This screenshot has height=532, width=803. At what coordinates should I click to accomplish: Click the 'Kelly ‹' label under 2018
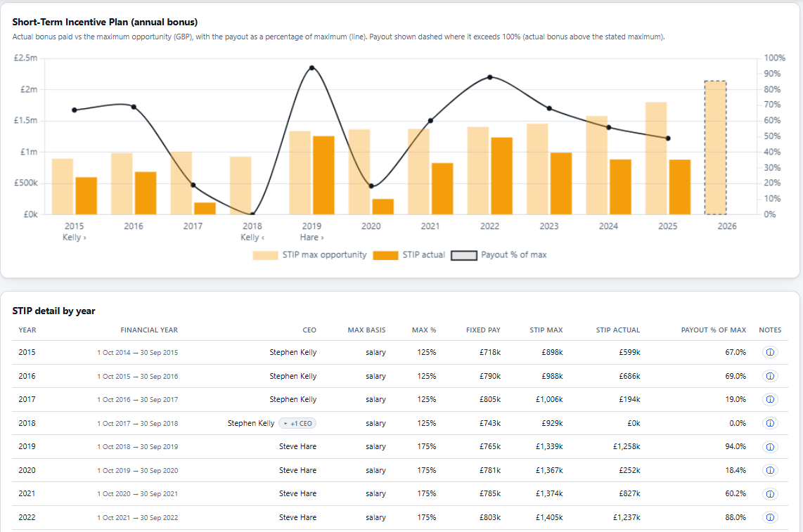pyautogui.click(x=252, y=237)
